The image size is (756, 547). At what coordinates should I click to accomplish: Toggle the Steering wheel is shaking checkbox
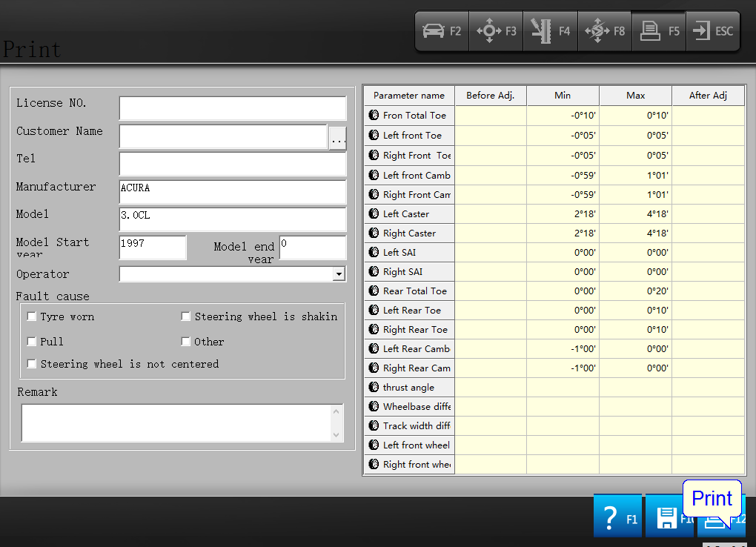(x=186, y=316)
